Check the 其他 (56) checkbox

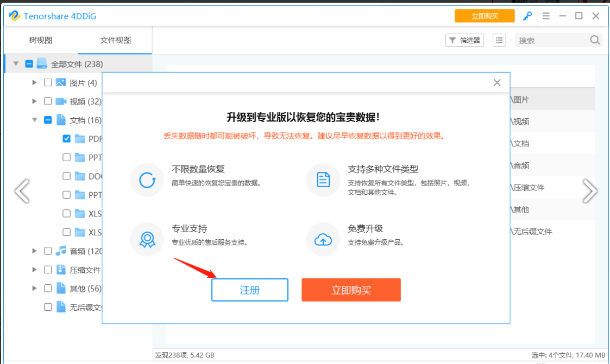pos(47,288)
